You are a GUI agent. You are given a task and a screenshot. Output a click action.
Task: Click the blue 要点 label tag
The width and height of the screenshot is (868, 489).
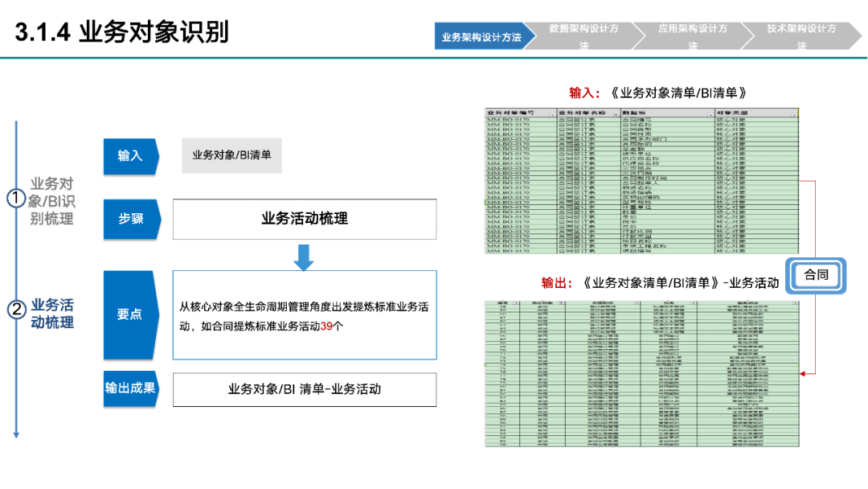[x=131, y=314]
